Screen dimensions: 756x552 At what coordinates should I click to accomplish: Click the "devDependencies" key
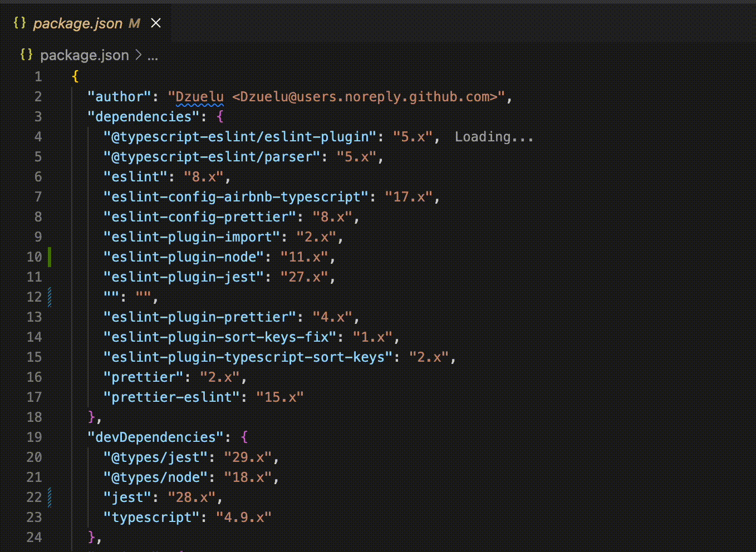click(x=156, y=437)
